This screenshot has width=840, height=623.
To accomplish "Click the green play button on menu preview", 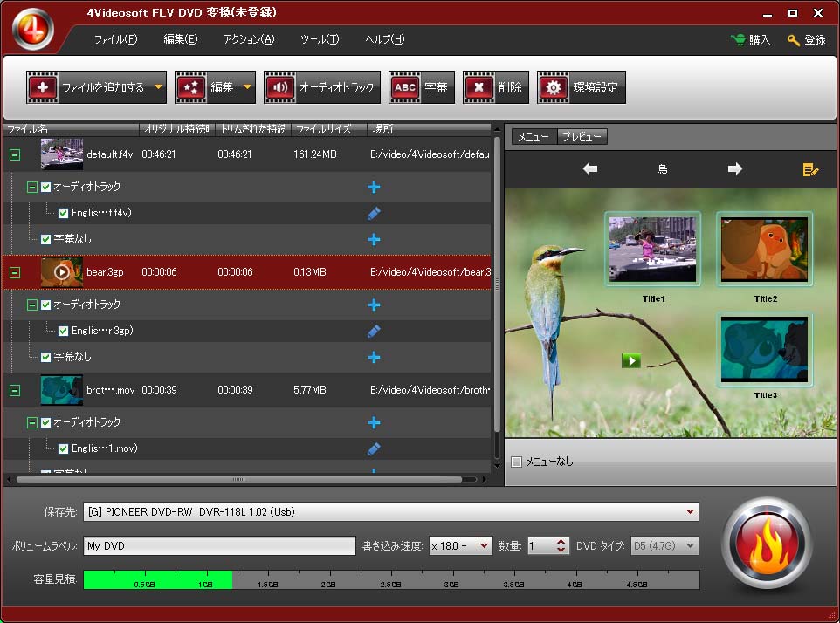I will 630,359.
